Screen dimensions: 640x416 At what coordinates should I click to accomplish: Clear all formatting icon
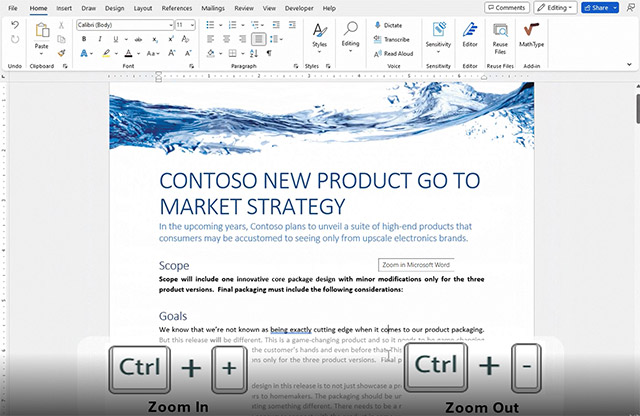point(185,39)
